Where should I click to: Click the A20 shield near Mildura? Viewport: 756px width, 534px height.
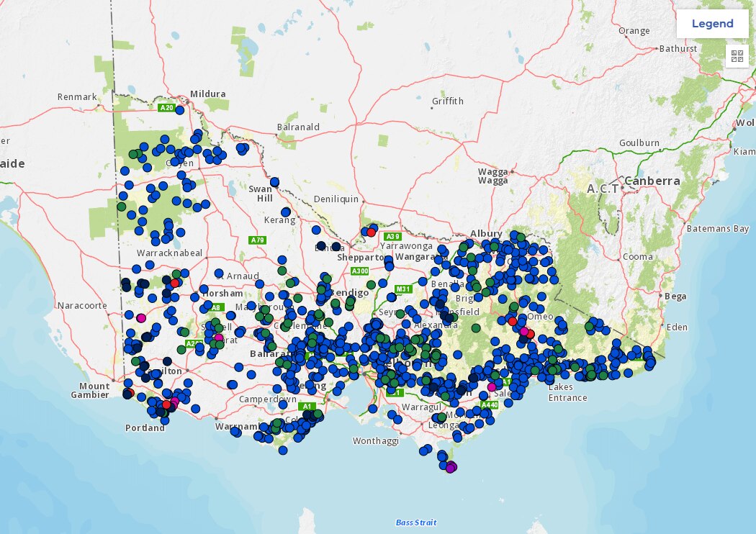pos(166,109)
